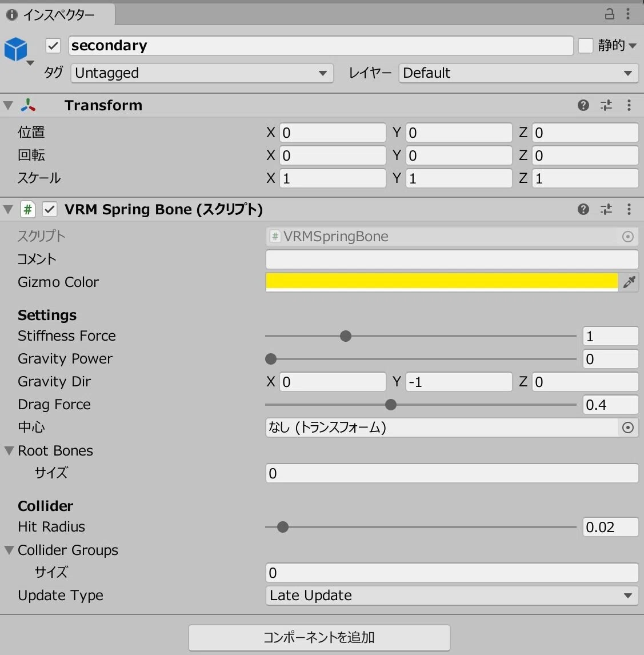This screenshot has height=655, width=644.
Task: Click the scale Z field
Action: click(585, 179)
